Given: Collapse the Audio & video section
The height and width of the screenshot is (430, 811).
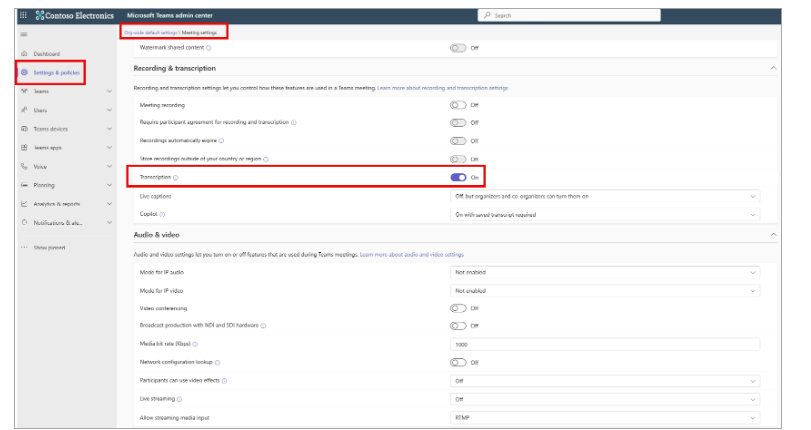Looking at the screenshot, I should click(x=773, y=235).
